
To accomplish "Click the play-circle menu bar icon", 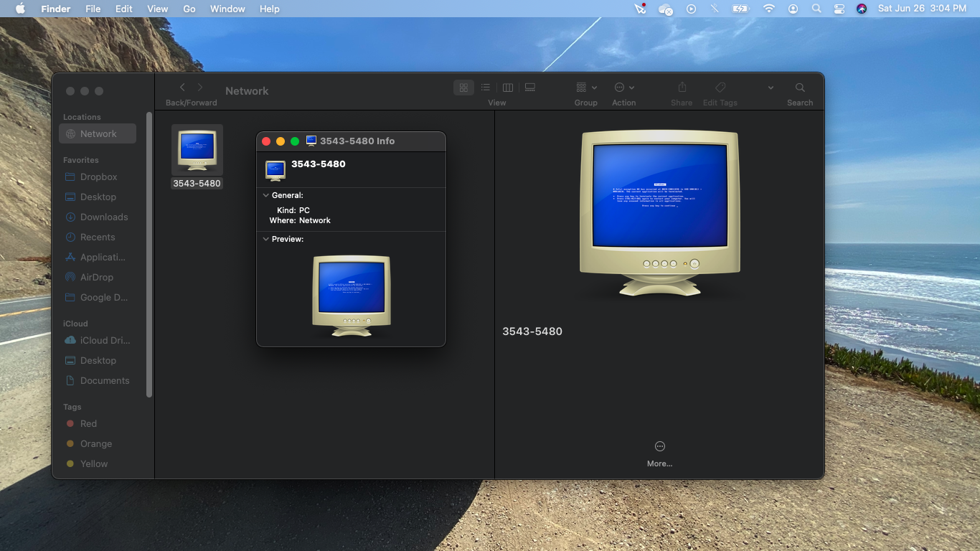I will (x=692, y=9).
